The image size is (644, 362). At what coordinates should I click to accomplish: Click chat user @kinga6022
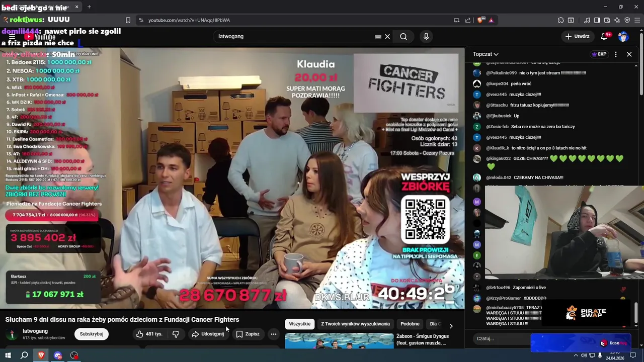(x=498, y=158)
